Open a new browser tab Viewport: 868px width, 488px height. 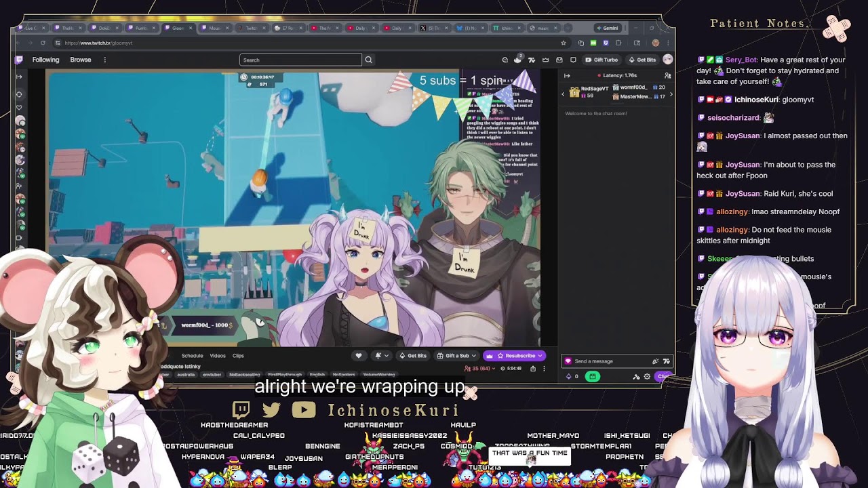[568, 28]
